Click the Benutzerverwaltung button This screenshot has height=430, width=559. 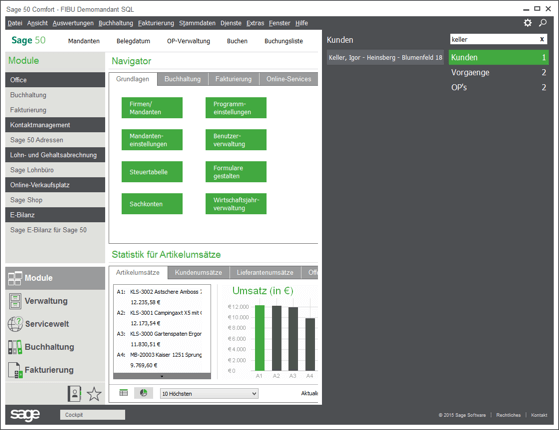pyautogui.click(x=236, y=140)
